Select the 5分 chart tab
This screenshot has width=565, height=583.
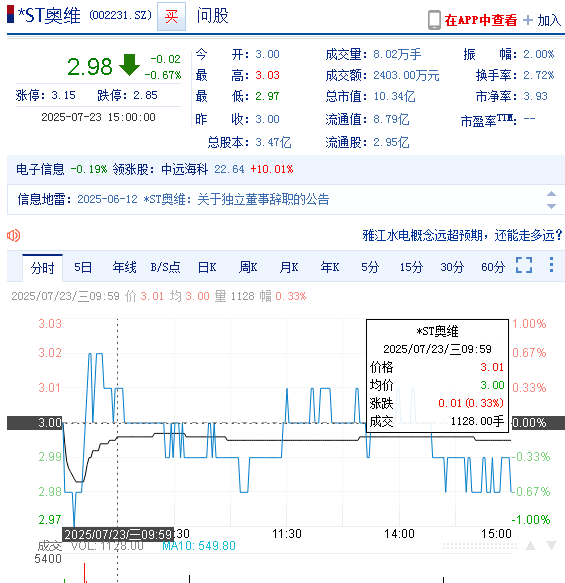click(370, 267)
